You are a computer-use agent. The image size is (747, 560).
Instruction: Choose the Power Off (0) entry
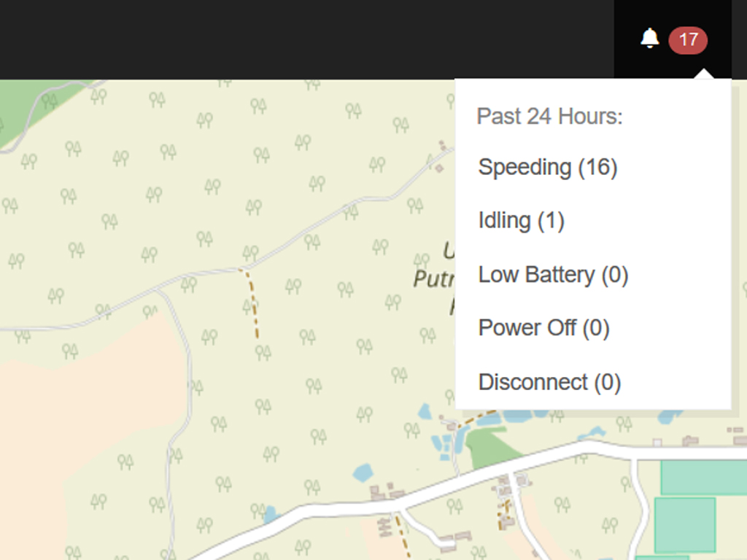tap(543, 328)
